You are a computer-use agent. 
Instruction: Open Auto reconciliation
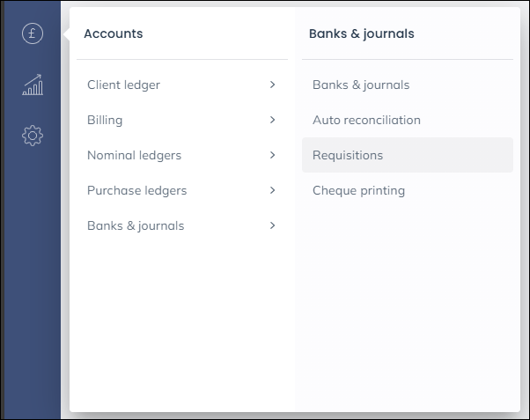tap(366, 120)
